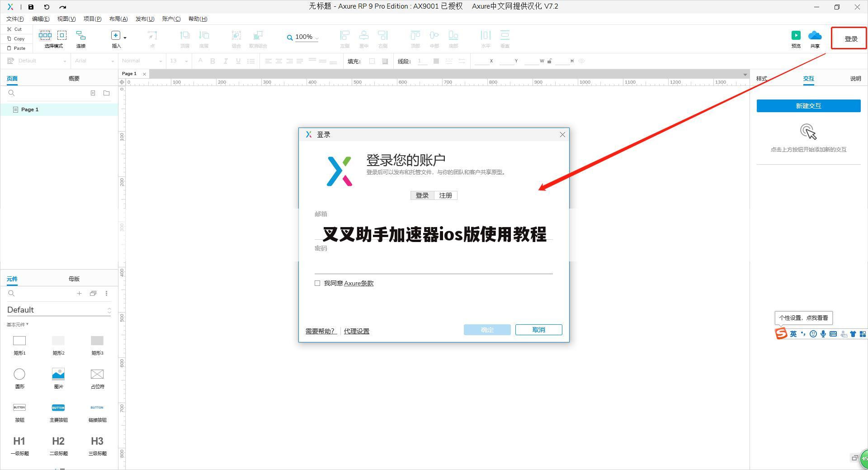Click the 预览 (preview) icon

point(796,35)
